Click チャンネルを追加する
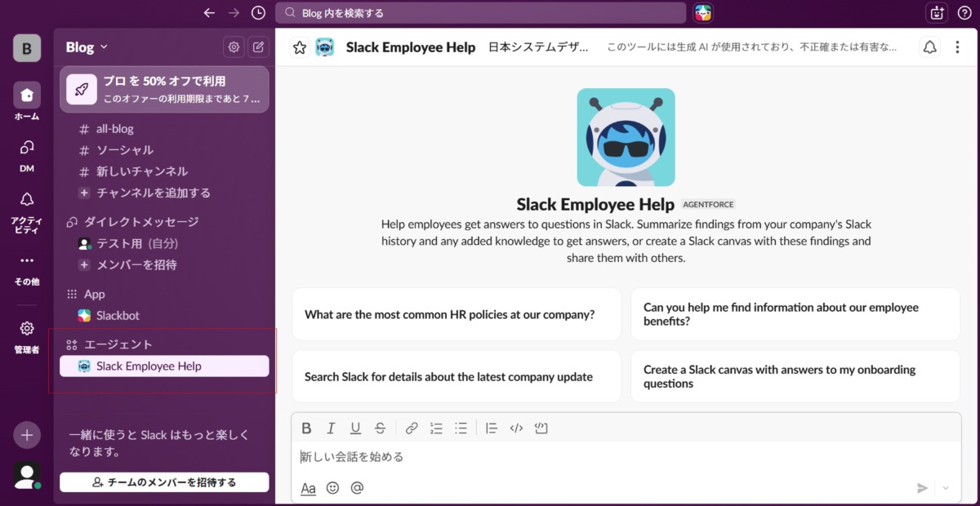The width and height of the screenshot is (980, 506). (164, 193)
